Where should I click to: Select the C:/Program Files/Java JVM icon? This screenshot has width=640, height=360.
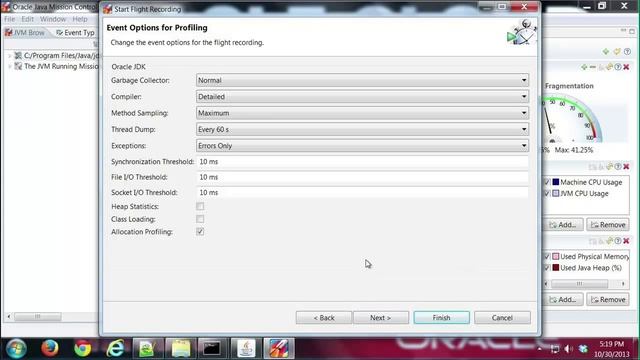(x=18, y=56)
